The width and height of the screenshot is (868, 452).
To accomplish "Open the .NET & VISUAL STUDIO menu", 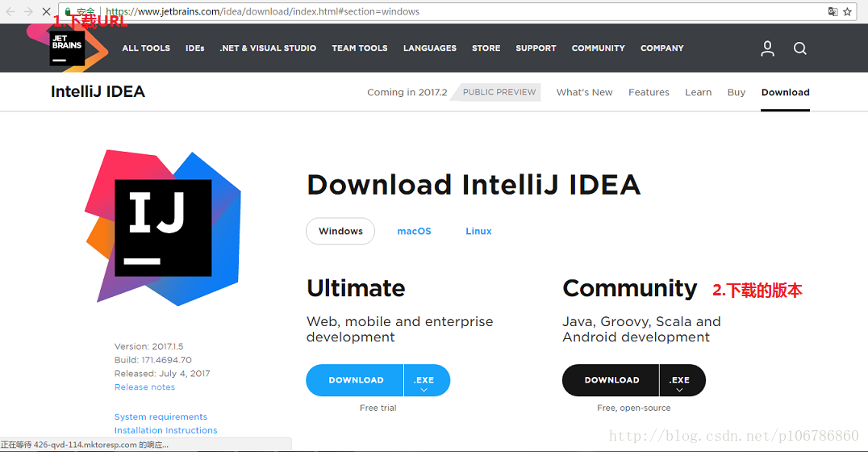I will (268, 48).
